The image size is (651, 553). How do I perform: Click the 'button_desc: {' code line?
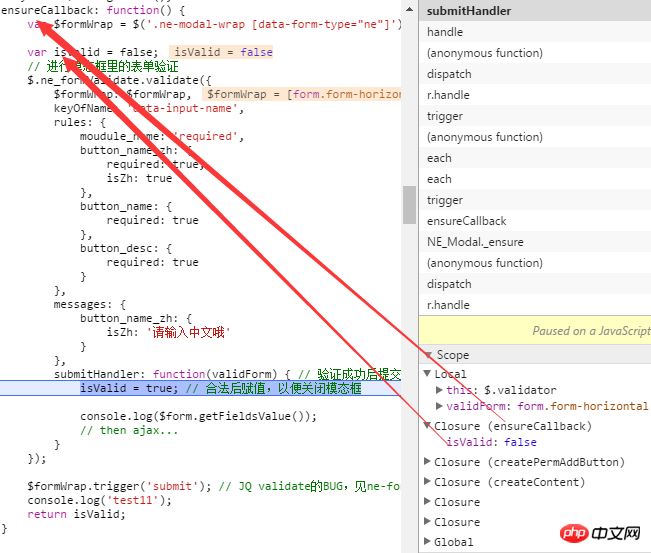pyautogui.click(x=126, y=248)
